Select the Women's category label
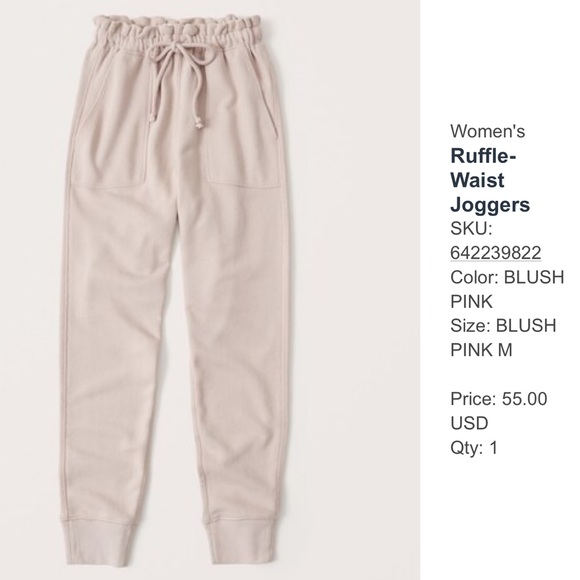The image size is (580, 580). coord(488,131)
